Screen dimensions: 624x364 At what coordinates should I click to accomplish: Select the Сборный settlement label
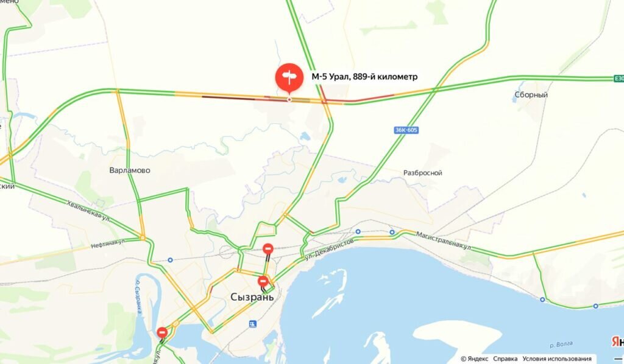531,95
